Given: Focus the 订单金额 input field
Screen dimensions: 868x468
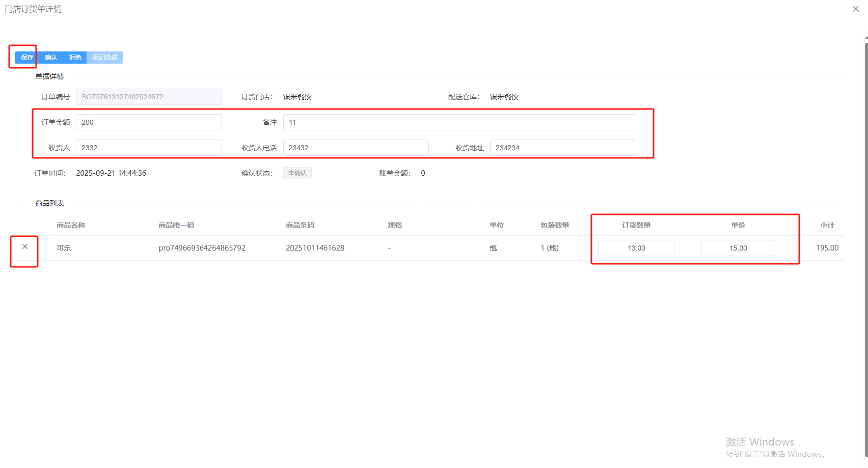Looking at the screenshot, I should pos(149,122).
